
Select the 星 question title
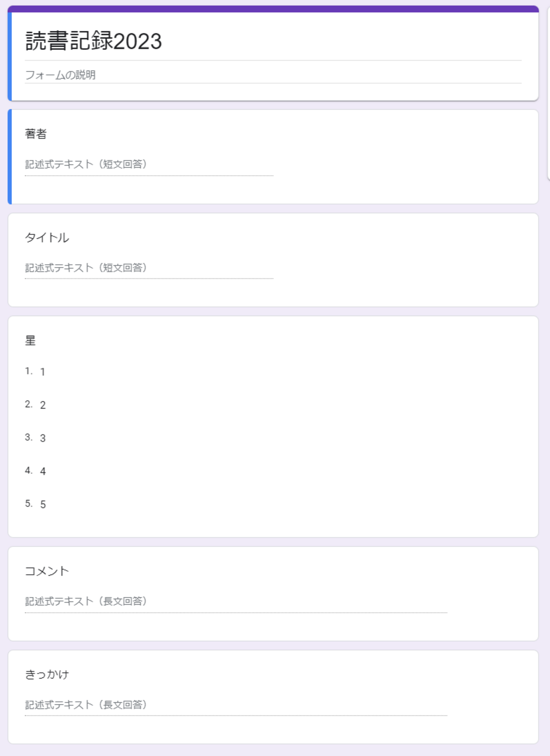coord(30,340)
